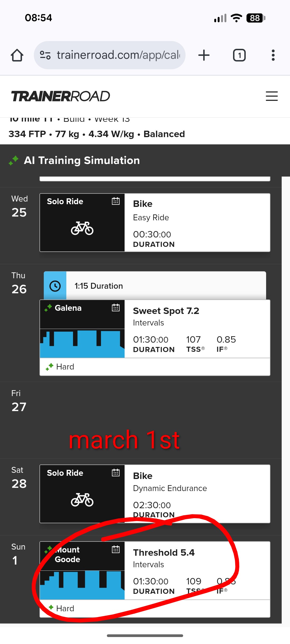The width and height of the screenshot is (290, 644).
Task: Click the TrainerRoad logo
Action: click(61, 96)
